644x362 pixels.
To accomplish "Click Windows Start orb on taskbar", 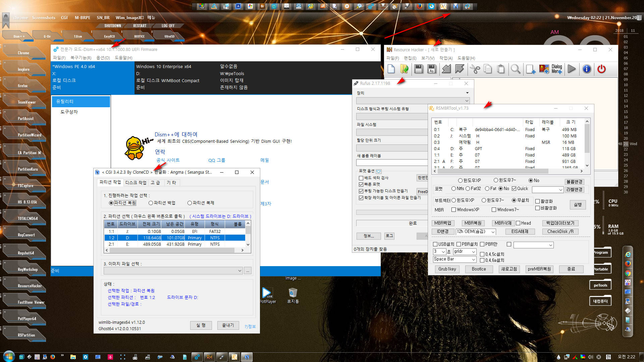I will point(8,356).
